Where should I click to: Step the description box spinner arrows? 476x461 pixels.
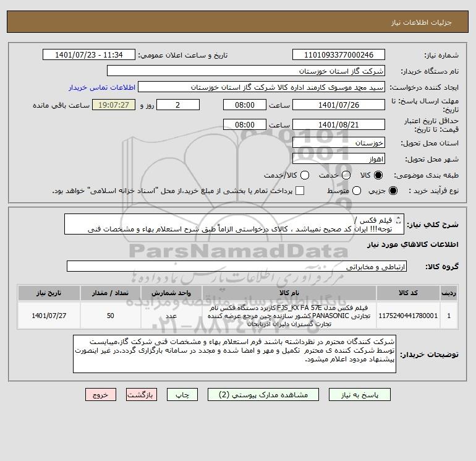click(399, 220)
